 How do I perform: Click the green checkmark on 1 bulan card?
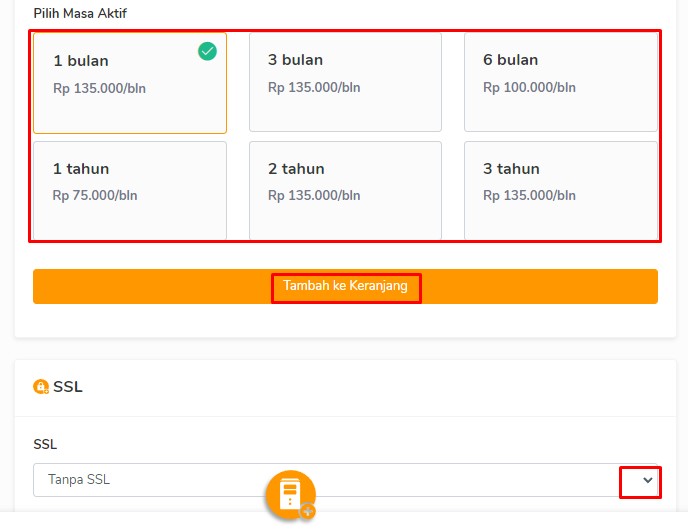(x=207, y=51)
